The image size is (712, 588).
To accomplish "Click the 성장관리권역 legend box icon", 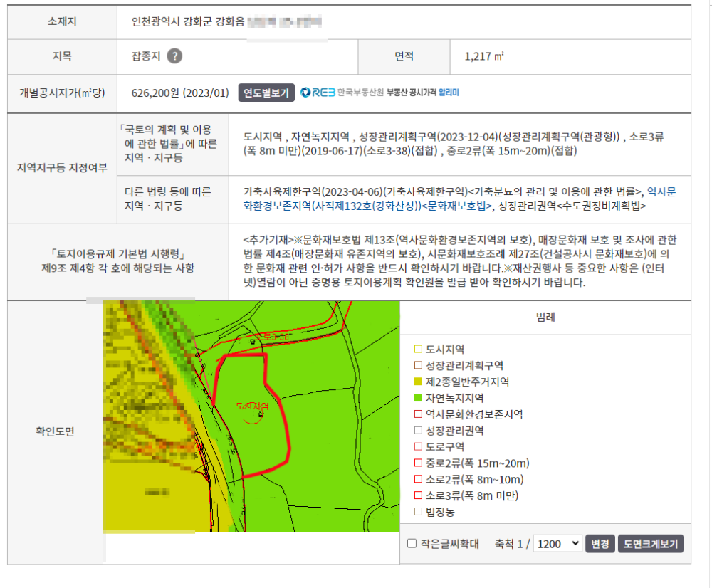I will click(418, 431).
